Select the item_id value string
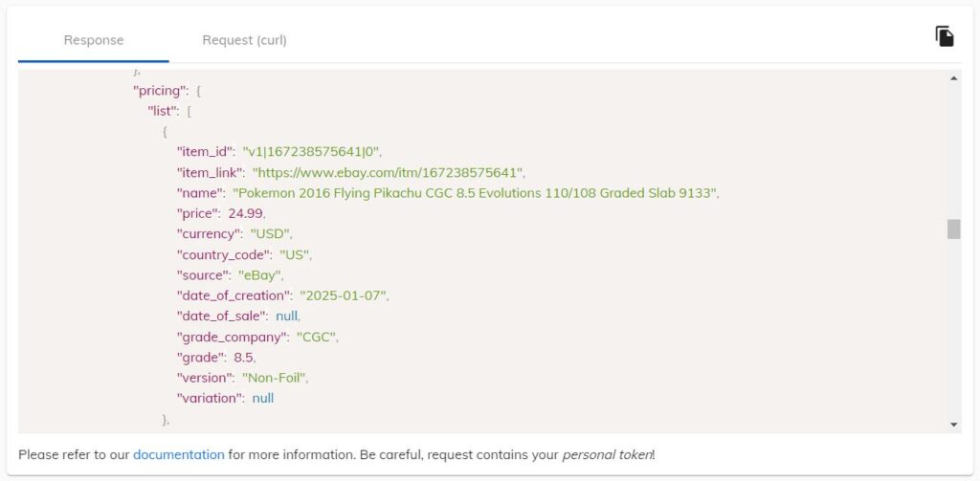 pyautogui.click(x=312, y=152)
